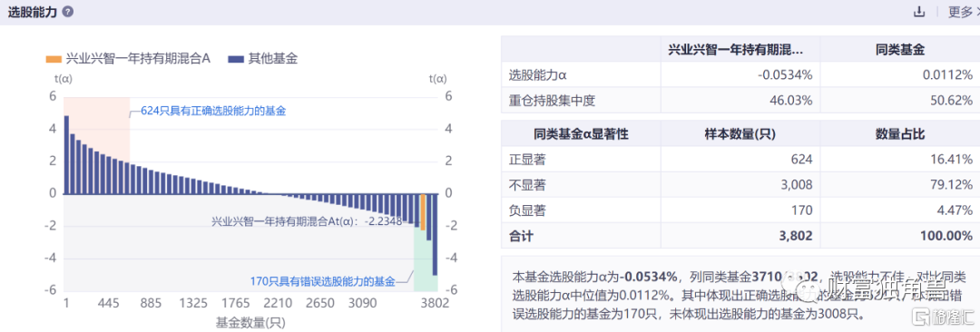Click the dark blue legend color swatch
The height and width of the screenshot is (332, 980).
(235, 59)
